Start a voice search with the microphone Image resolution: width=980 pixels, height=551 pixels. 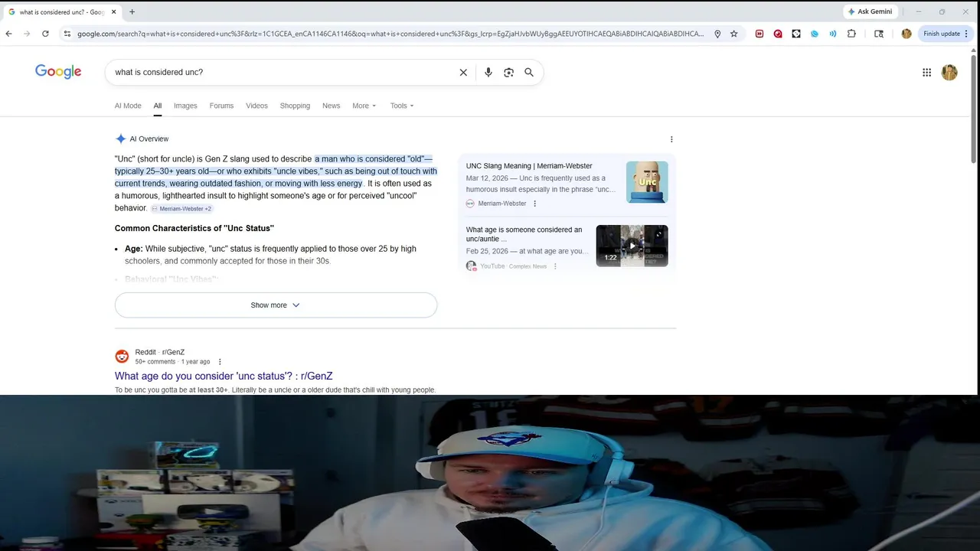488,72
